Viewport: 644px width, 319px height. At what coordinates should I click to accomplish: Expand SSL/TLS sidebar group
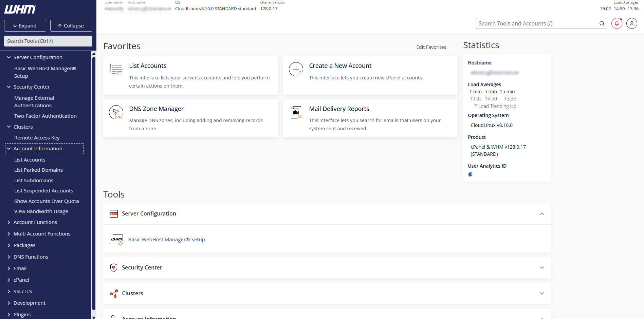pyautogui.click(x=9, y=292)
